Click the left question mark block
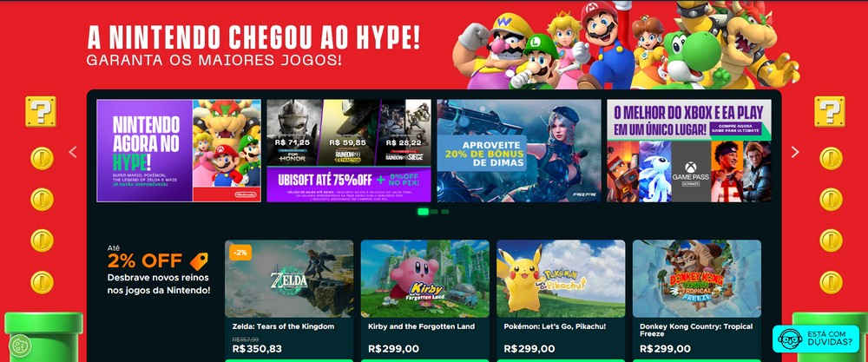 [41, 111]
